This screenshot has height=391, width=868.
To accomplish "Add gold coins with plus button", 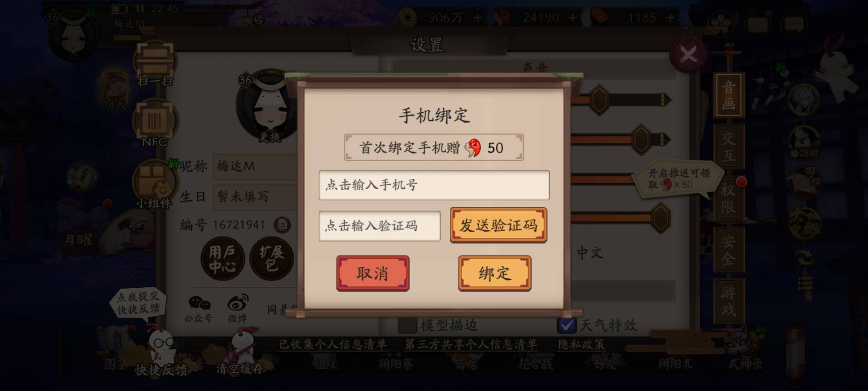I will (478, 18).
